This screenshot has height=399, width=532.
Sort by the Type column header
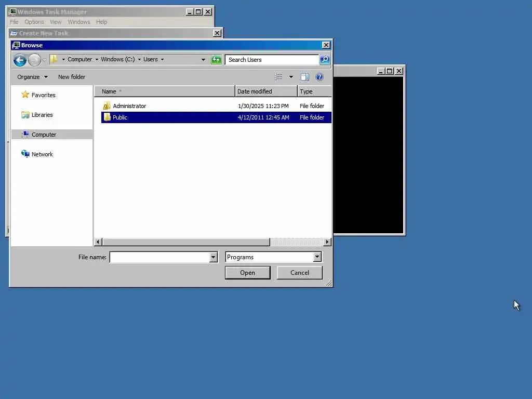coord(314,91)
